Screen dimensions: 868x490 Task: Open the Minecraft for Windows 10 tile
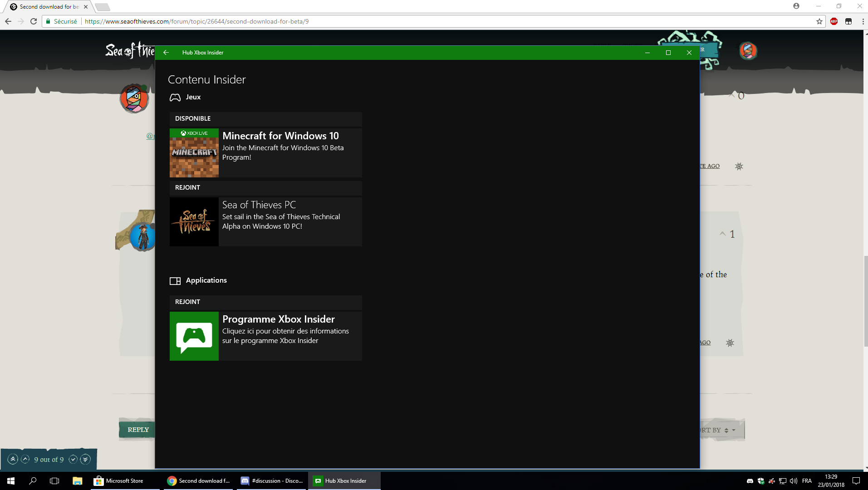(266, 153)
